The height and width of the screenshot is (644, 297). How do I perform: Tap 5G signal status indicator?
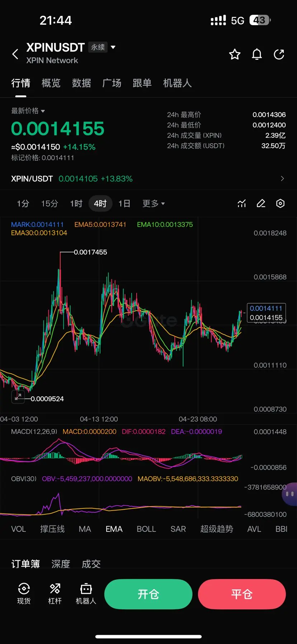coord(237,20)
